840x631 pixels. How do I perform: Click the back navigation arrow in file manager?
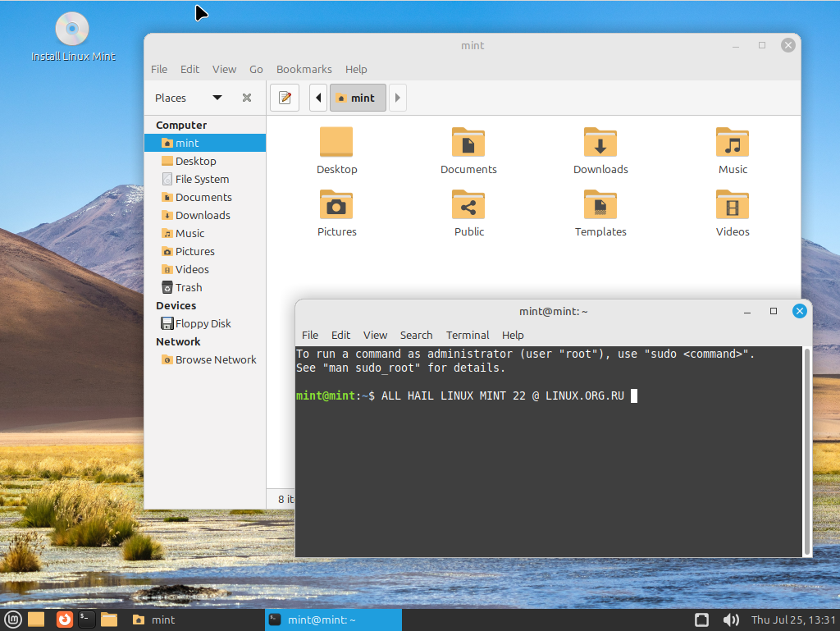click(318, 98)
